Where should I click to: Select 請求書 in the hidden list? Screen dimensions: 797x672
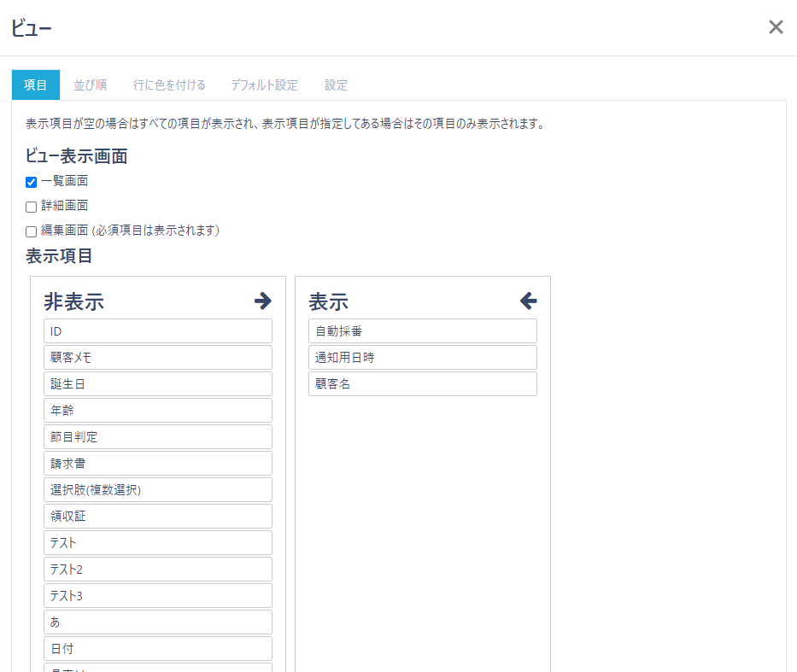pyautogui.click(x=158, y=463)
